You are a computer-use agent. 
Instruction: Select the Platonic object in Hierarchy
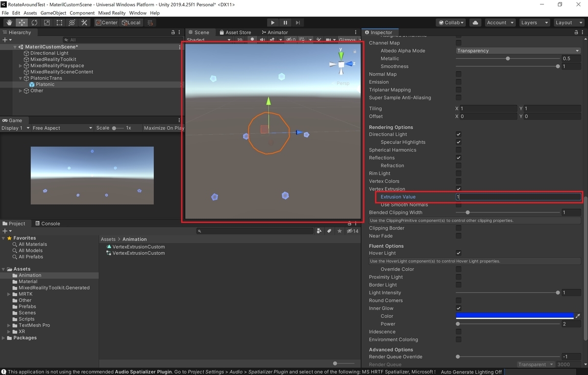45,85
